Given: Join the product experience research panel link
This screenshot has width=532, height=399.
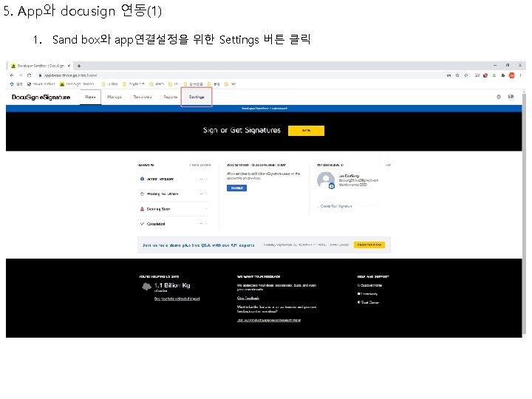Looking at the screenshot, I should (x=269, y=320).
